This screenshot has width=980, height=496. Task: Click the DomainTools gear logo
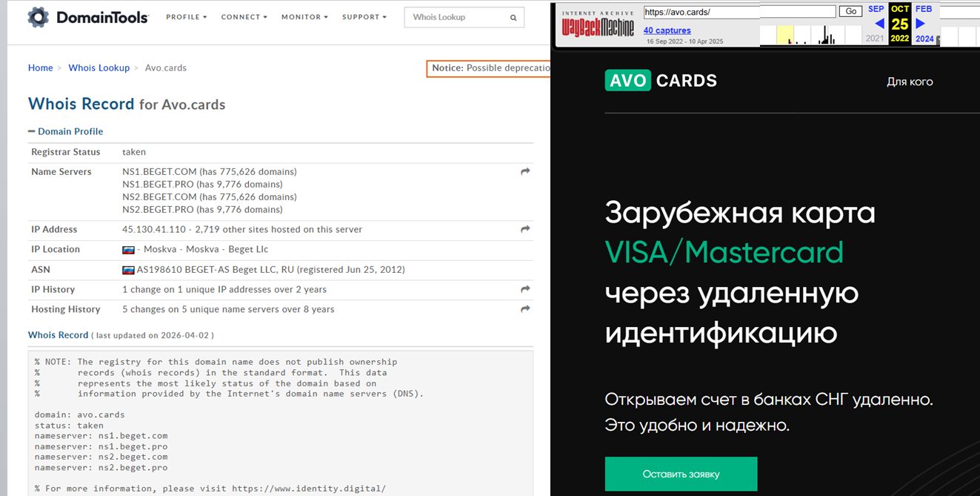[39, 17]
